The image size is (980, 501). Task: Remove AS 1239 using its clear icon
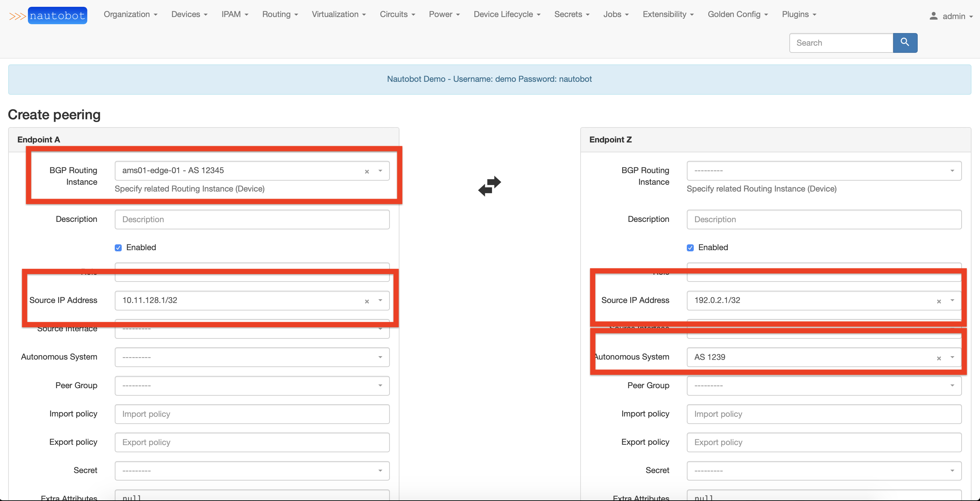[x=939, y=358]
